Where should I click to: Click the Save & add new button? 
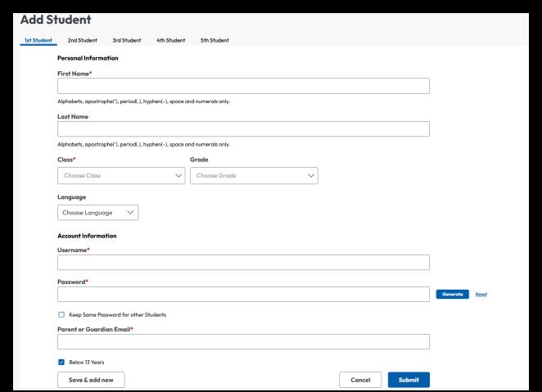tap(91, 380)
